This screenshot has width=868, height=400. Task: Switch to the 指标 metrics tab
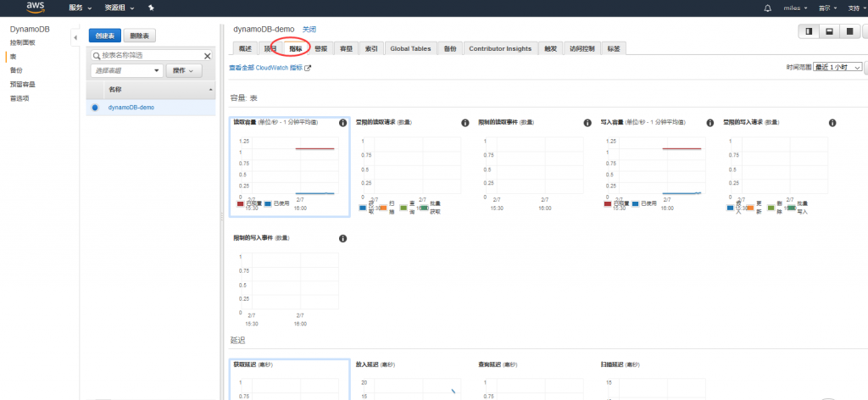point(296,48)
